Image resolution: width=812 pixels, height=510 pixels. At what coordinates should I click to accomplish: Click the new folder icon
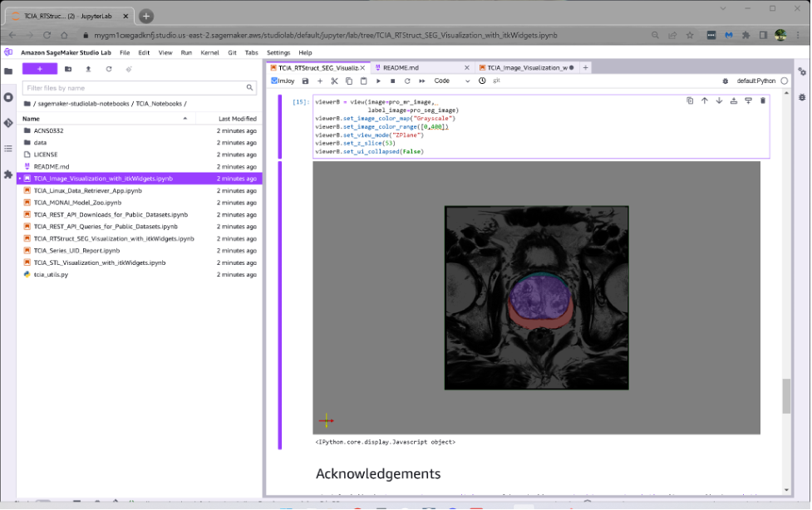click(68, 69)
